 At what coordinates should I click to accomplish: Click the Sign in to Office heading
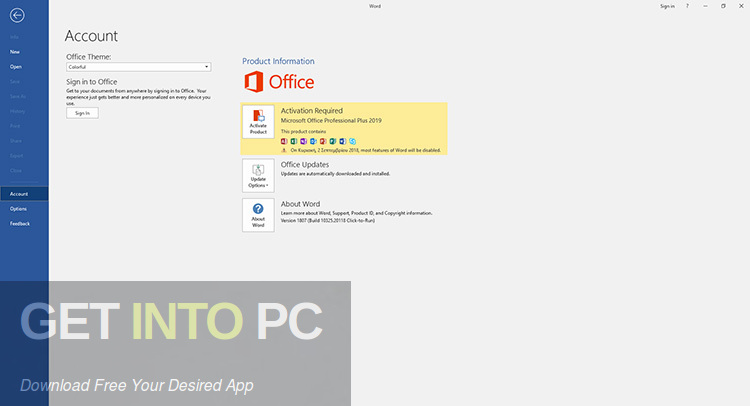(92, 82)
